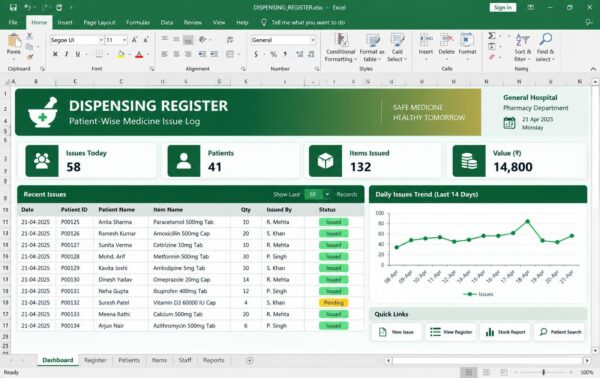
Task: Select the AutoSum sigma icon
Action: (x=492, y=36)
